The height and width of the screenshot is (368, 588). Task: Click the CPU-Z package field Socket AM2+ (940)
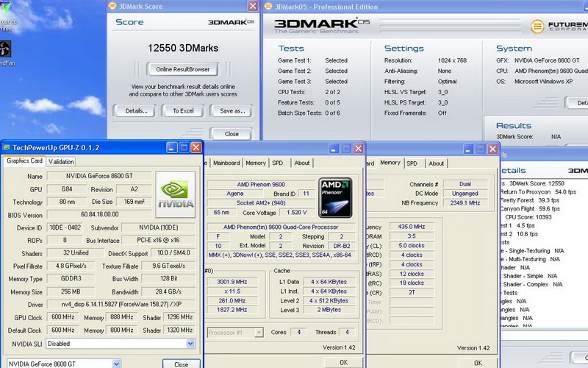coord(261,203)
